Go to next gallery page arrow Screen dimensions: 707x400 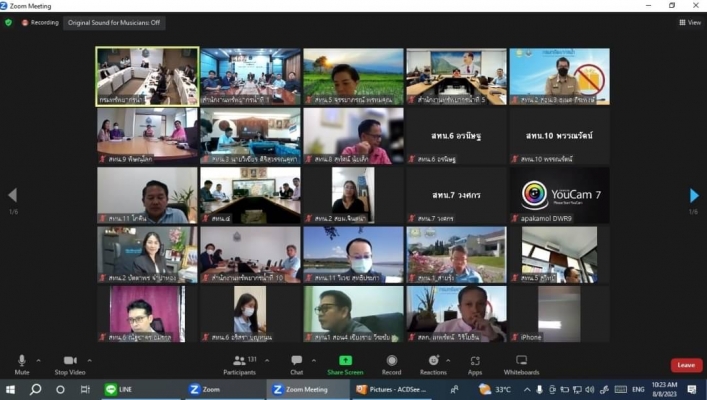(x=694, y=195)
